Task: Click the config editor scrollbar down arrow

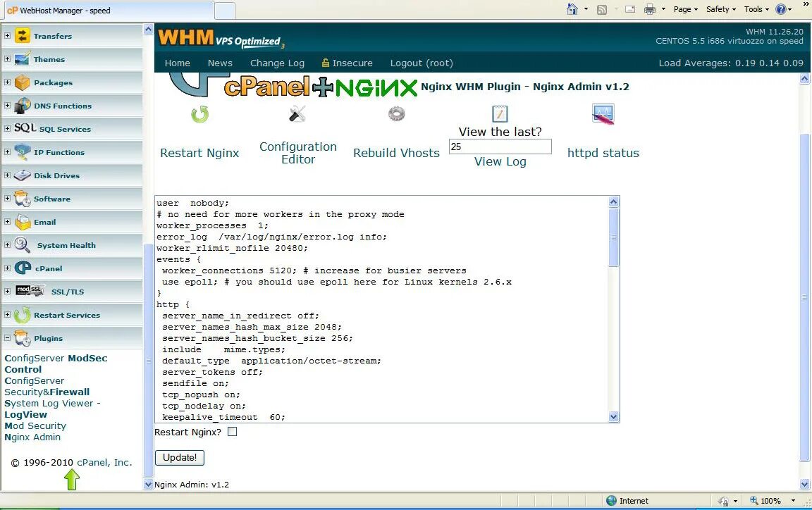Action: tap(614, 416)
